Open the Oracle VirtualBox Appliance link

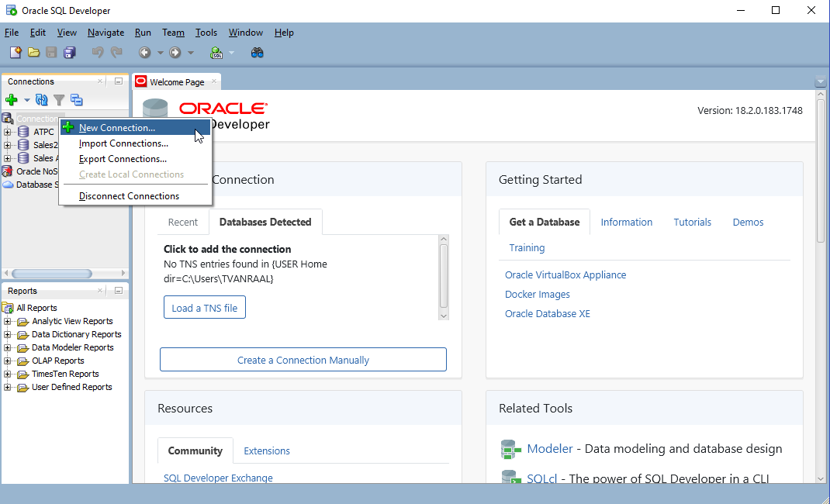tap(565, 275)
